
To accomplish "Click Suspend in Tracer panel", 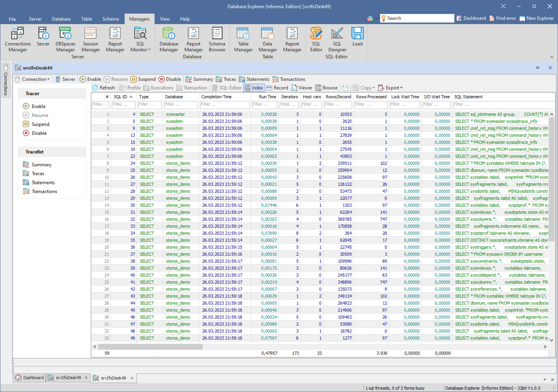I will tap(36, 124).
